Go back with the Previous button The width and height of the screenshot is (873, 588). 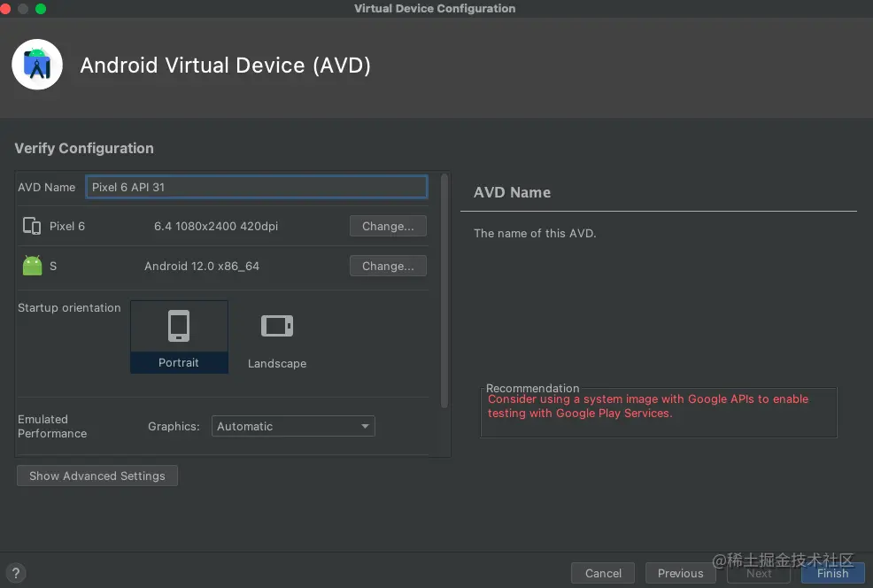(680, 573)
